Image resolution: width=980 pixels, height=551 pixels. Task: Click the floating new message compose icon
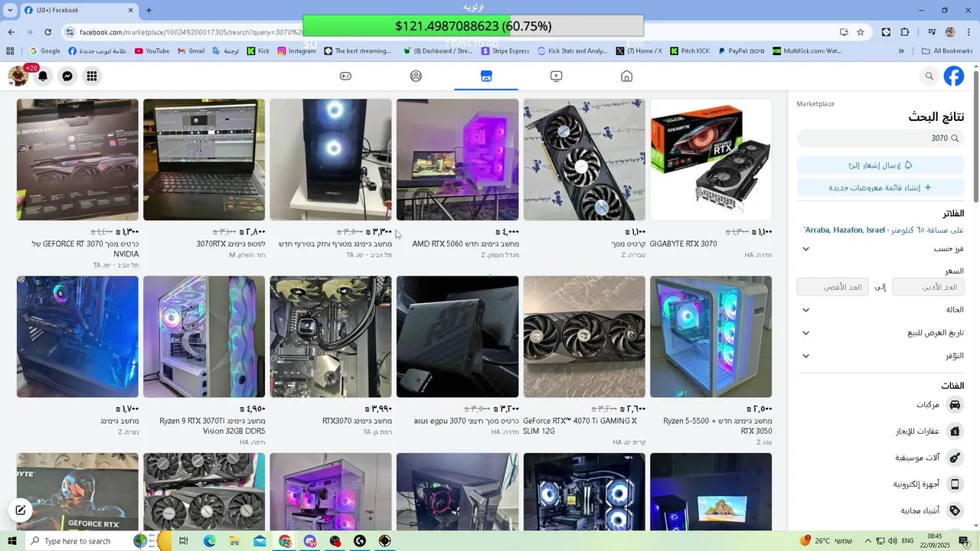(x=21, y=510)
